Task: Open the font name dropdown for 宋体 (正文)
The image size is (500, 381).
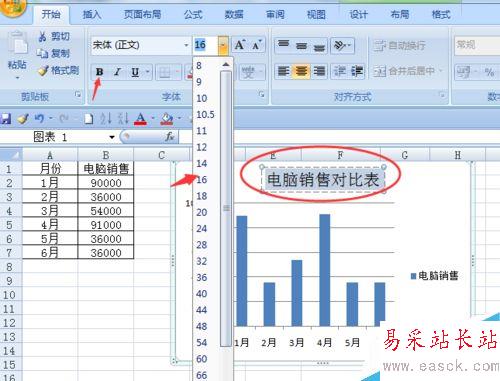Action: (x=186, y=45)
